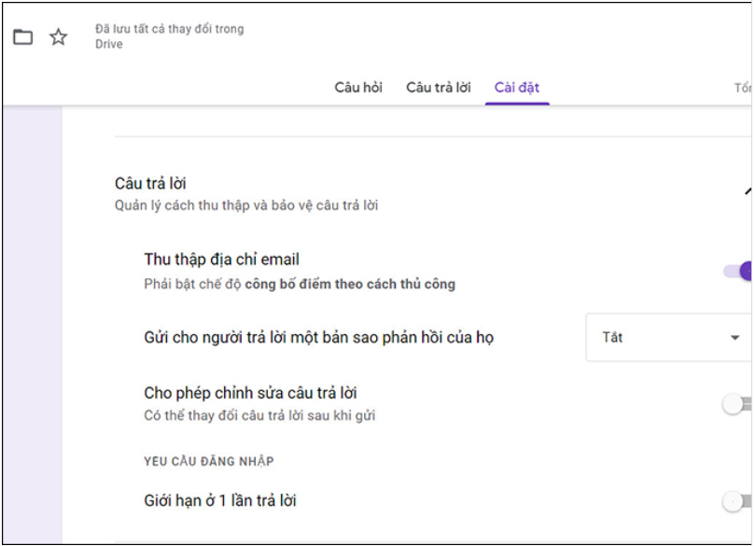The image size is (756, 546).
Task: Open the Câu trả lời tab
Action: click(x=439, y=88)
